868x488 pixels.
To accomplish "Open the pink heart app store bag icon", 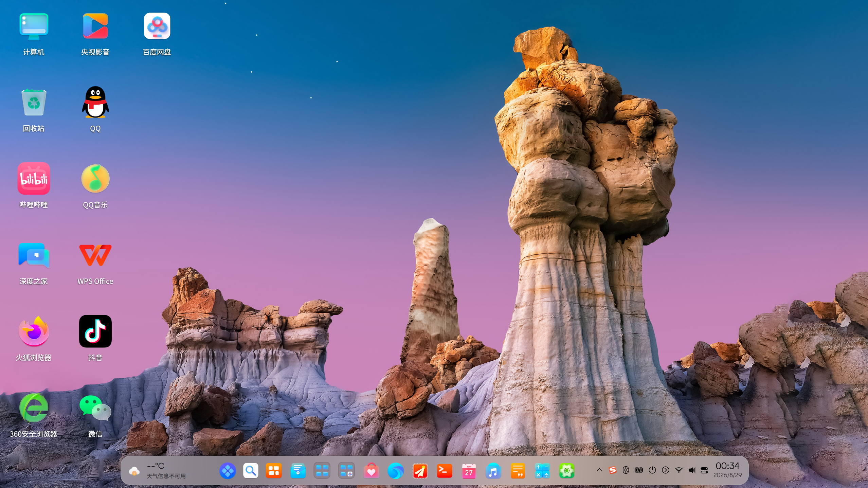I will [371, 471].
